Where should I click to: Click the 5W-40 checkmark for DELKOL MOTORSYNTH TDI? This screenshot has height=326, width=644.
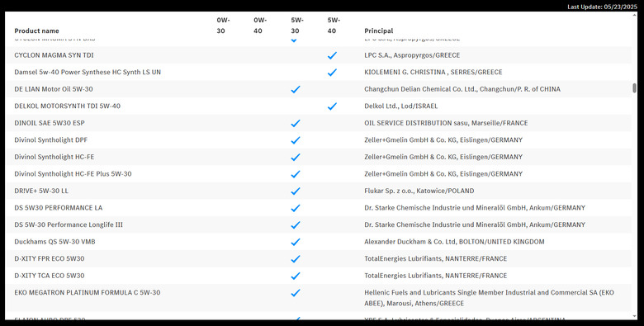332,106
